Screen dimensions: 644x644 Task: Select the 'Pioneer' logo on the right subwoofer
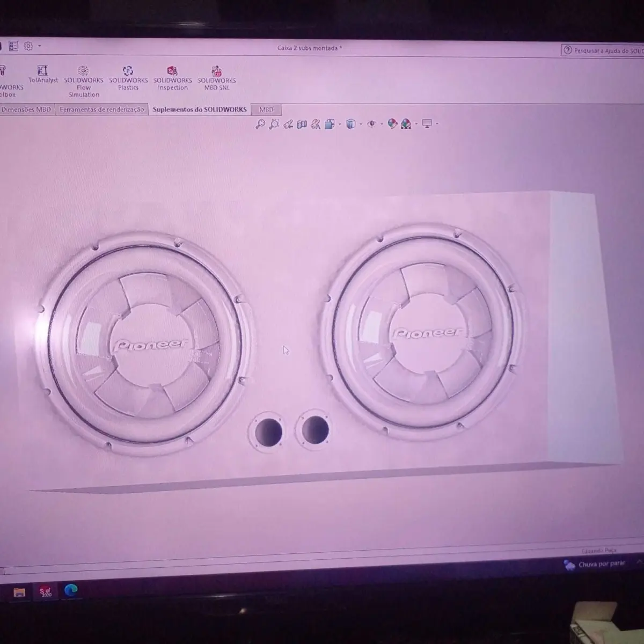[427, 333]
